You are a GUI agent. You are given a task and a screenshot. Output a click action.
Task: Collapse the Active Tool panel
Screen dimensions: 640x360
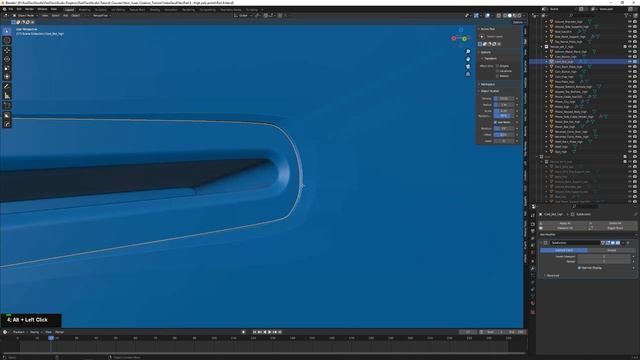(487, 29)
